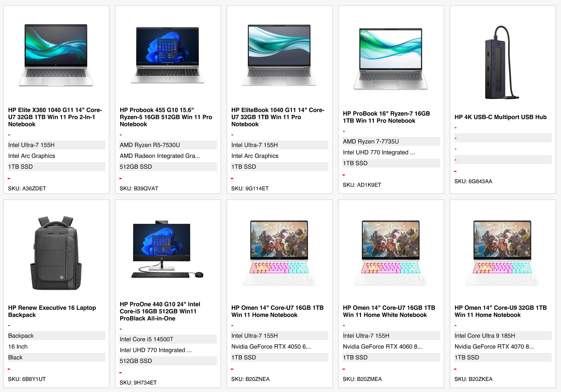Open HP EliteBook 1040 G11 14" title link
This screenshot has width=561, height=392.
[278, 117]
